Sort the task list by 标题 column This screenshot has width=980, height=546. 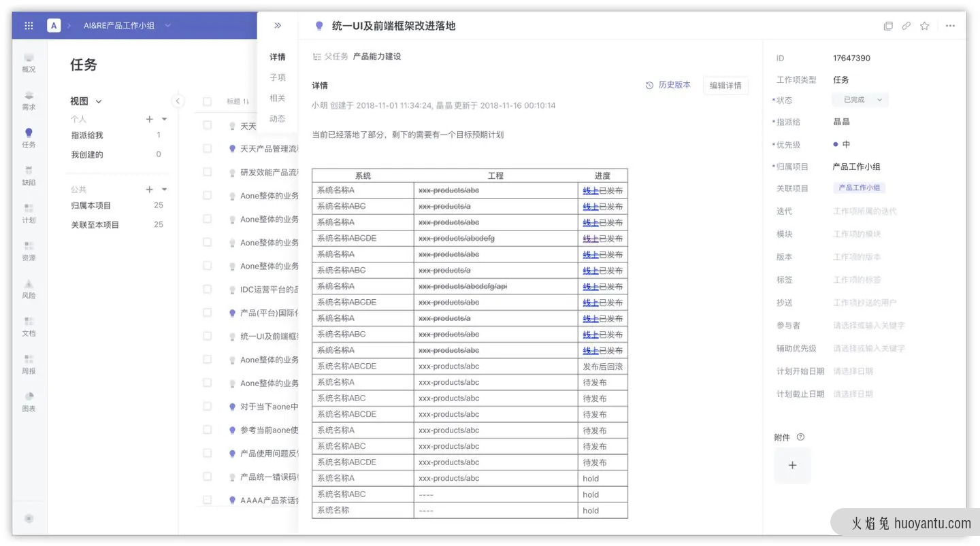point(238,101)
